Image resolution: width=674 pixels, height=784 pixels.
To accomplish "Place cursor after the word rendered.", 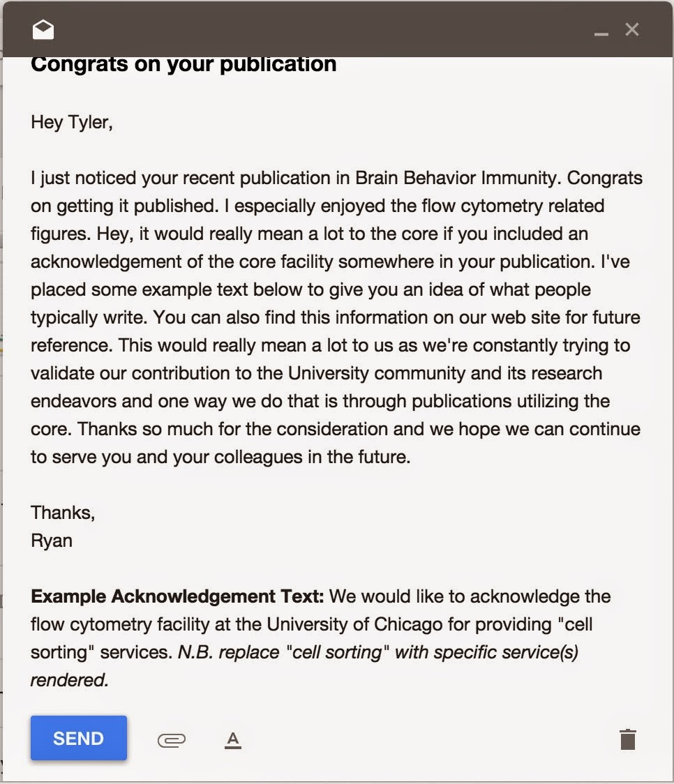I will (109, 681).
